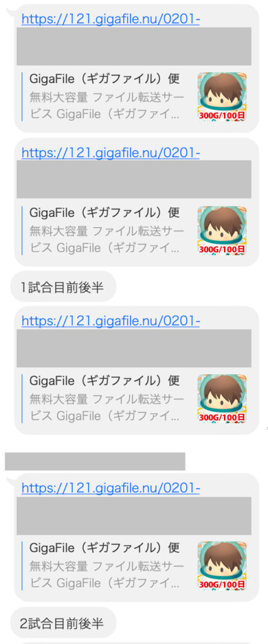Select the preview description text below 1試合目前後半

click(107, 408)
